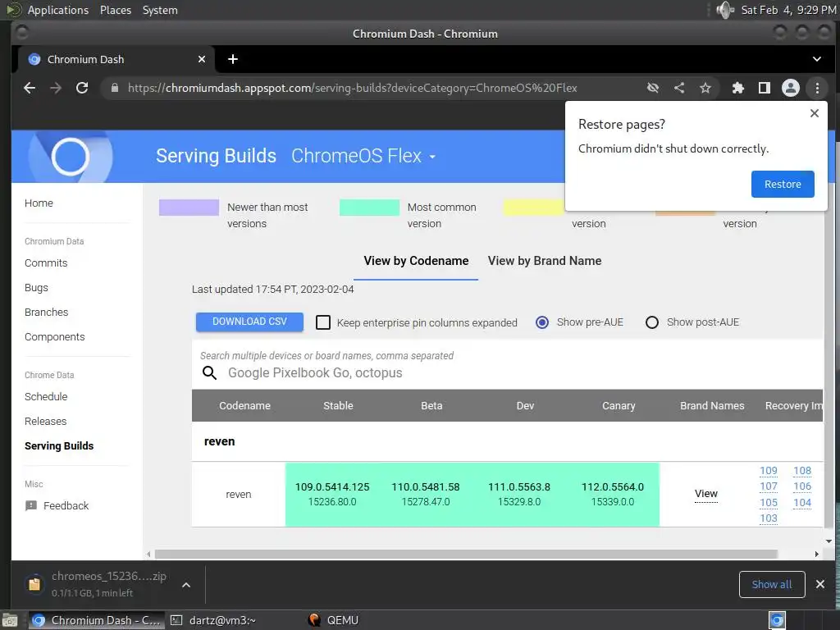Open Releases in sidebar
This screenshot has height=630, width=840.
tap(46, 422)
